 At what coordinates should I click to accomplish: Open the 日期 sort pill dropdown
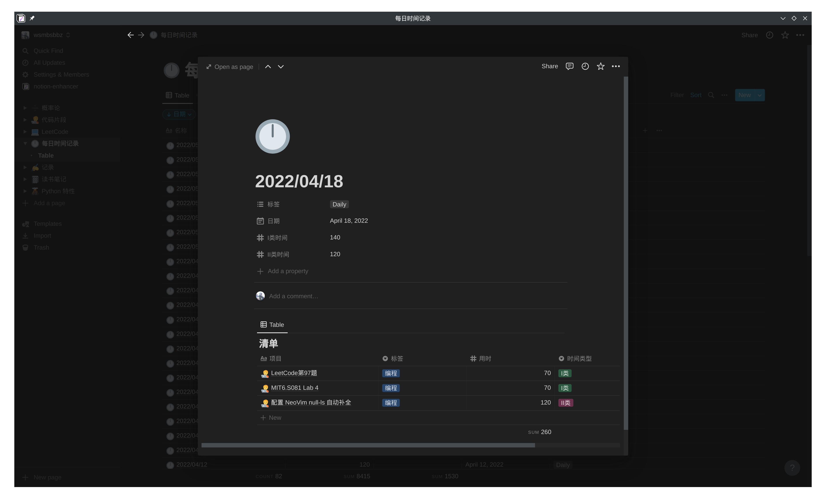179,114
